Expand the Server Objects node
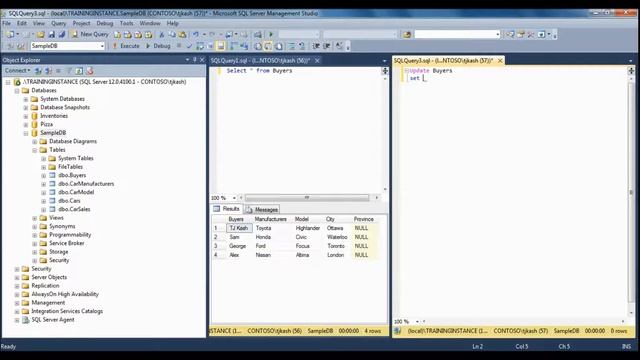Screen dimensions: 640x360 17,278
